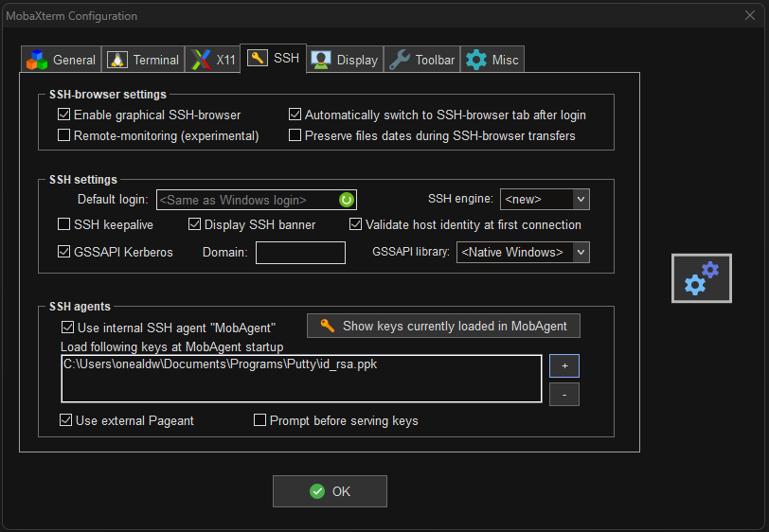Go to the Display tab
Image resolution: width=769 pixels, height=532 pixels.
[346, 60]
